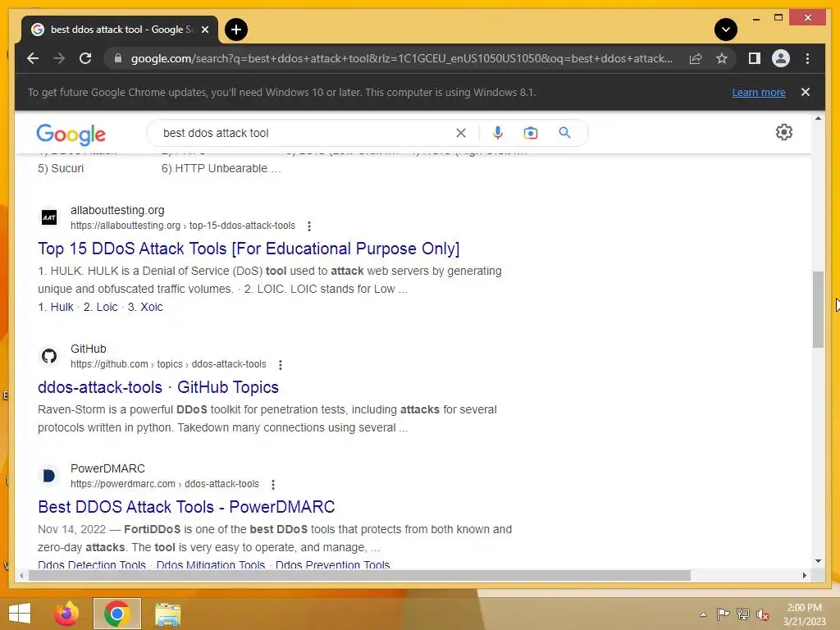Click the padlock site info icon
This screenshot has width=840, height=630.
(118, 58)
